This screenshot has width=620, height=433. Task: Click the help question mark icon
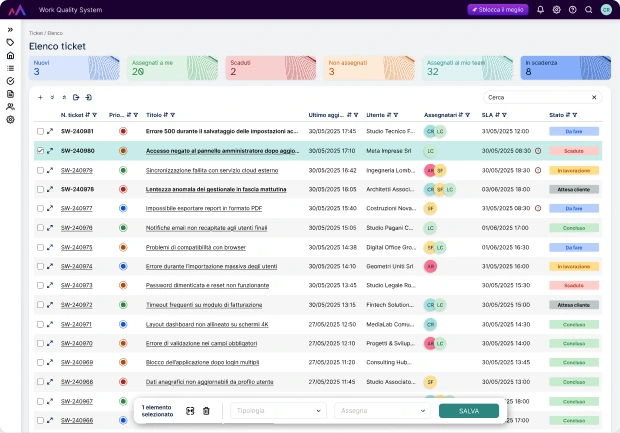(x=572, y=10)
